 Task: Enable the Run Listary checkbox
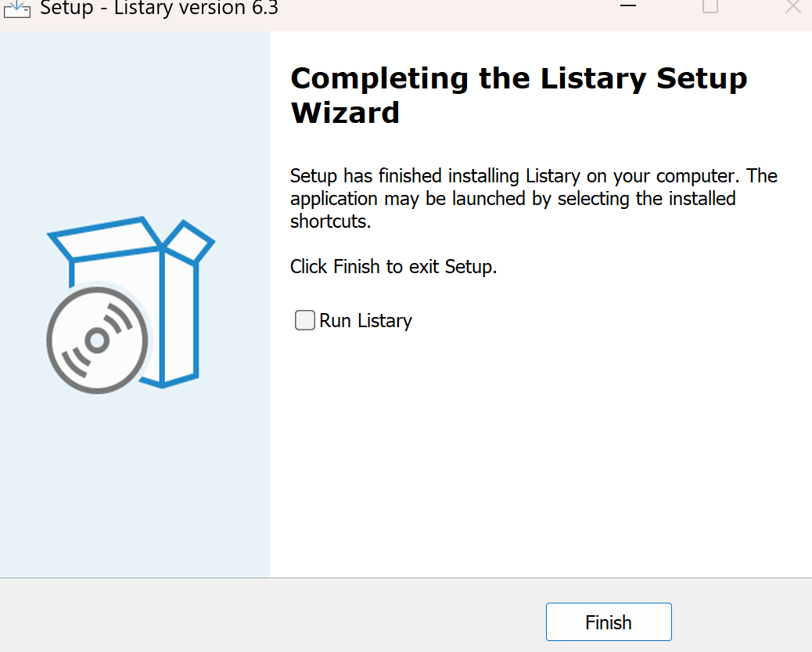[x=304, y=320]
